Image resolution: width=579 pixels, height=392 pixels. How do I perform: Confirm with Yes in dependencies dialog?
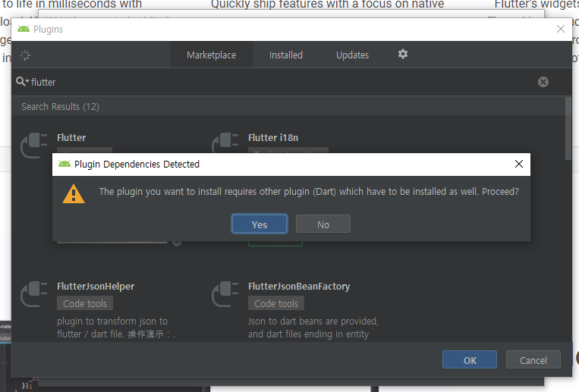coord(260,224)
